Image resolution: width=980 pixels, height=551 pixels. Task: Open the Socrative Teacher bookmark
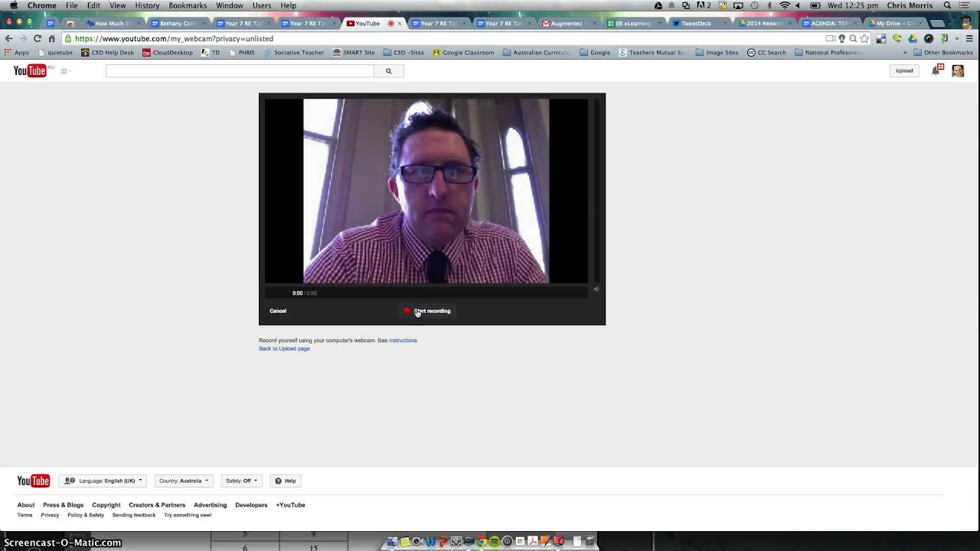tap(293, 53)
